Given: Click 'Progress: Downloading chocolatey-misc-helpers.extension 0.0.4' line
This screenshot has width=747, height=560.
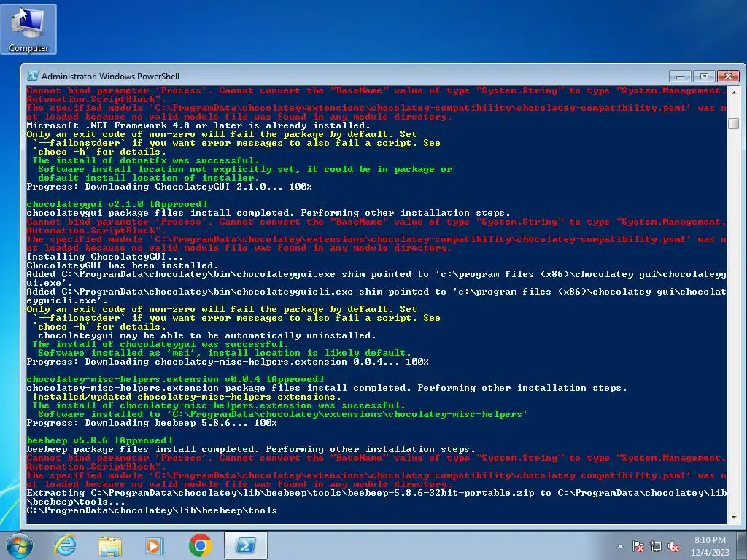Looking at the screenshot, I should 228,362.
